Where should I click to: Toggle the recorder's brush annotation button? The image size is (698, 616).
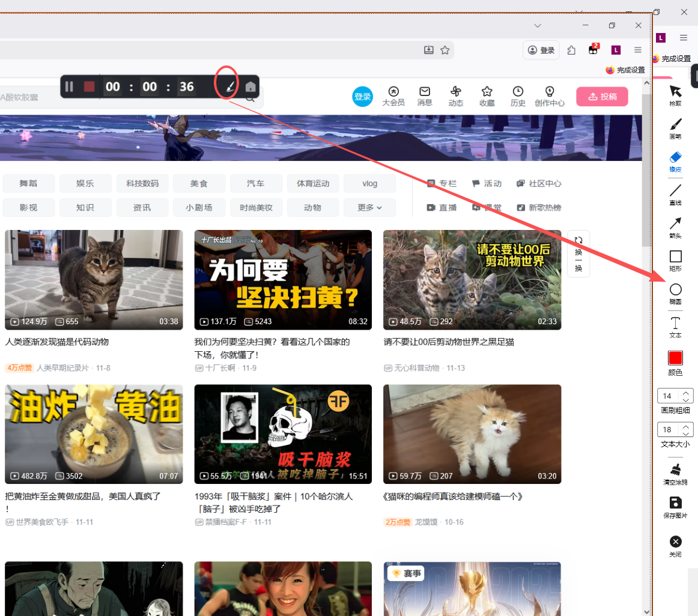click(x=229, y=88)
